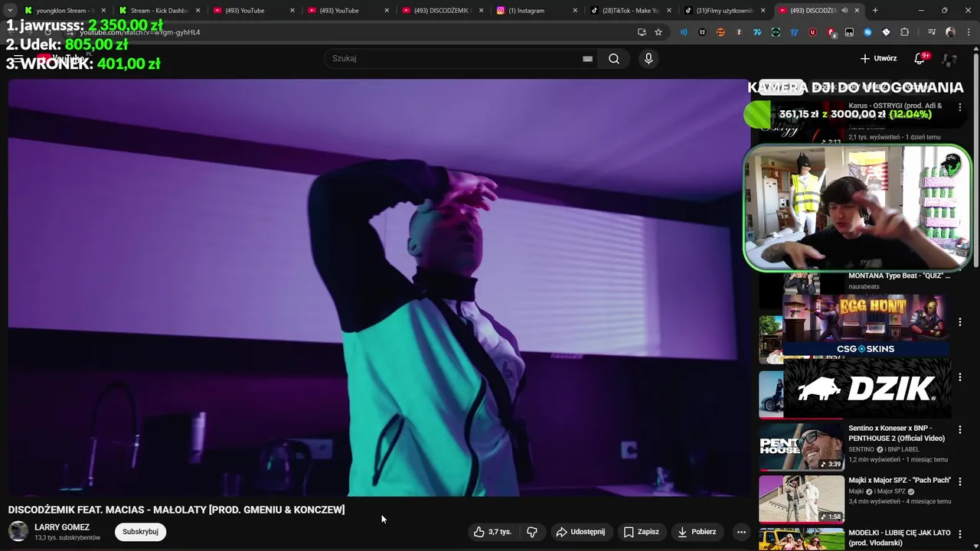
Task: Switch to the Stream - Kick Dashboard tab
Action: coord(158,11)
